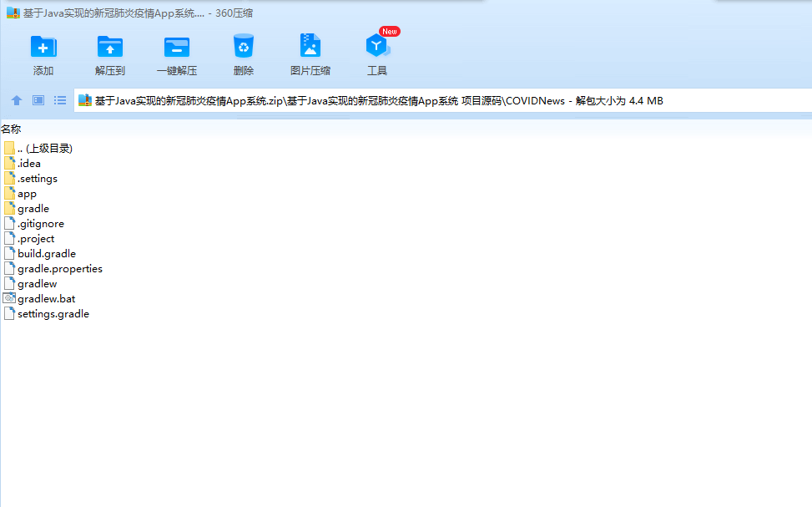This screenshot has height=507, width=812.
Task: Click the gradlew.bat batch file icon
Action: (9, 298)
